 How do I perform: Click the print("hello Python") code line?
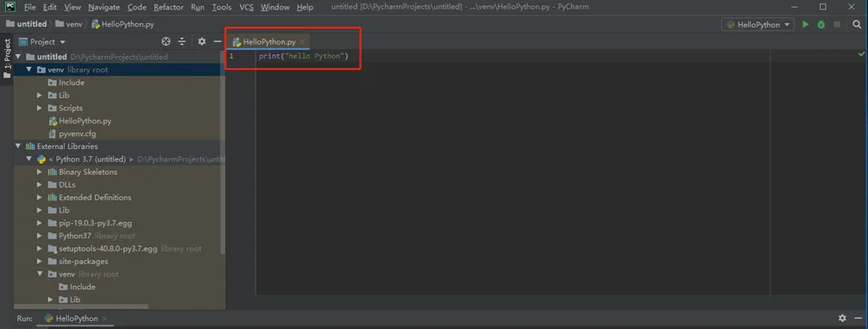[303, 57]
